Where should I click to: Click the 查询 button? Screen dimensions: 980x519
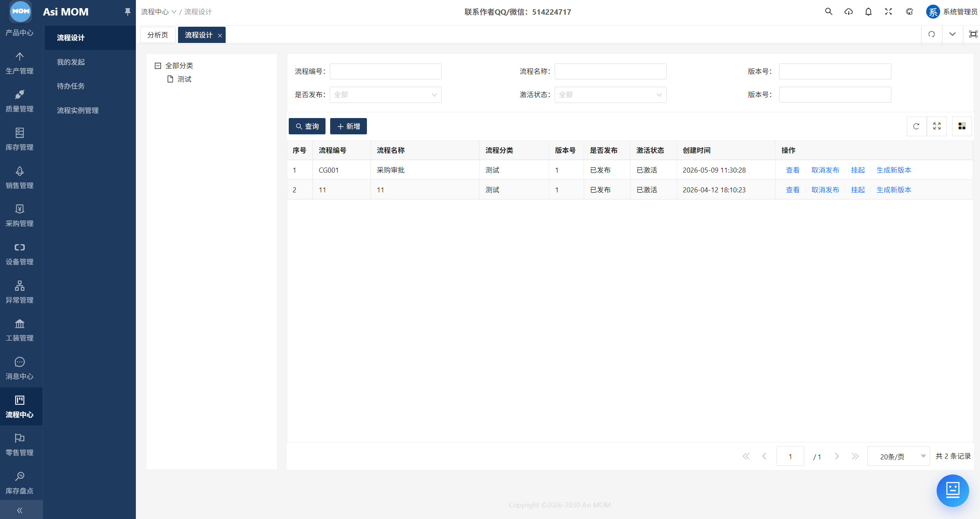(307, 126)
